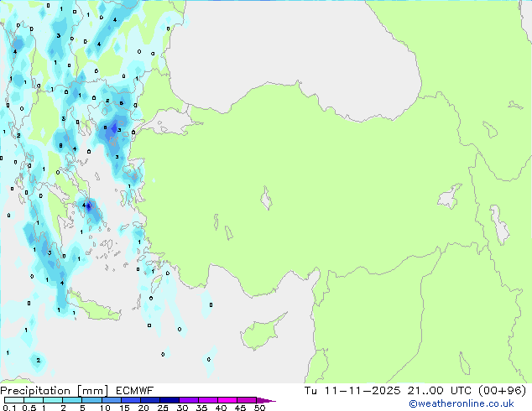Click Lake Tuz in central Turkey

coord(266,198)
